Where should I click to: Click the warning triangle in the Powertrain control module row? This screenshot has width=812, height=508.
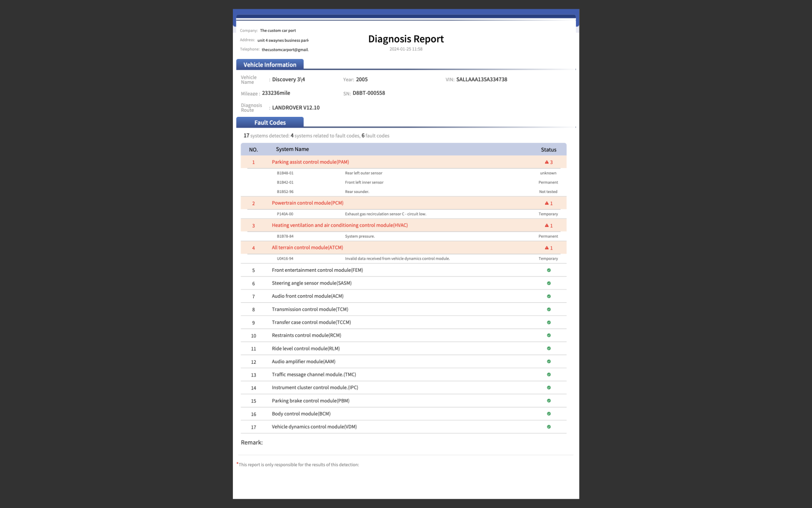click(547, 203)
